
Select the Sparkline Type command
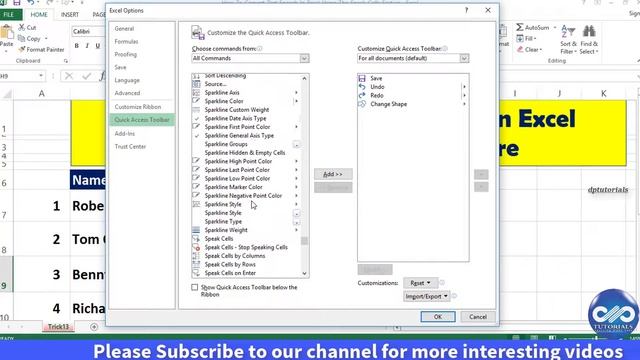pyautogui.click(x=223, y=221)
